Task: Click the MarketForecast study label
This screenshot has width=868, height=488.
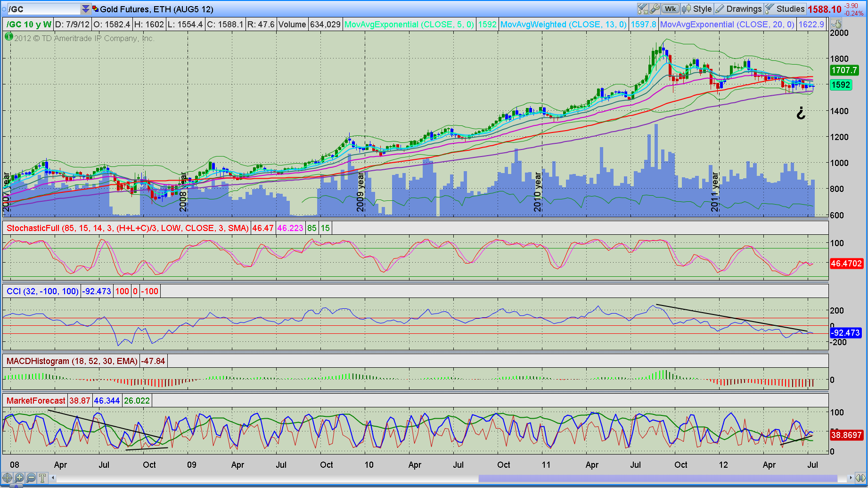Action: click(x=36, y=401)
